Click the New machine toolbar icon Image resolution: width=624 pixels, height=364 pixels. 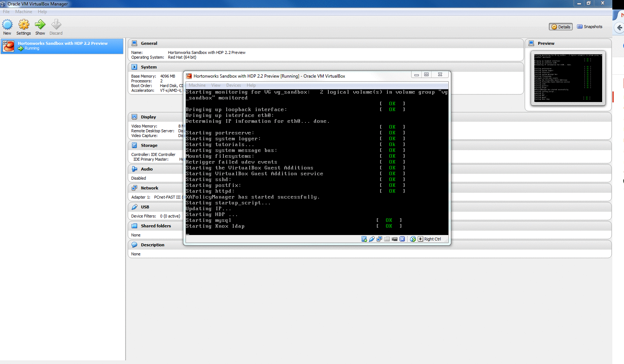tap(7, 25)
